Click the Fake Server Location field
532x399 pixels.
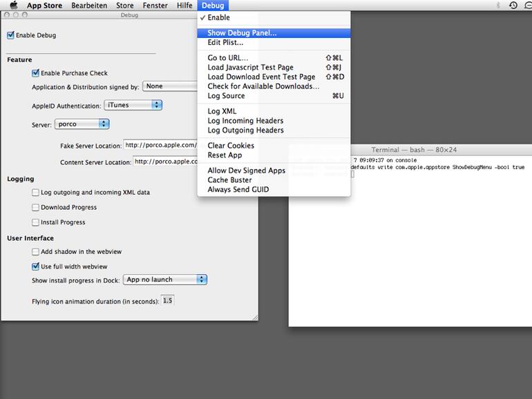point(160,145)
